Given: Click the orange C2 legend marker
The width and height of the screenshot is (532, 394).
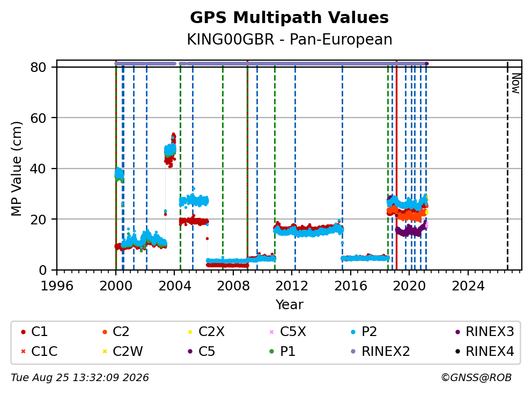Looking at the screenshot, I should [105, 332].
